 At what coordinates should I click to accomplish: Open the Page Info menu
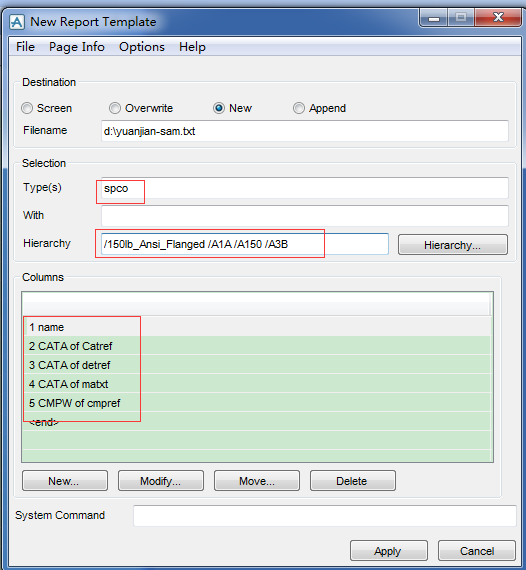coord(77,47)
